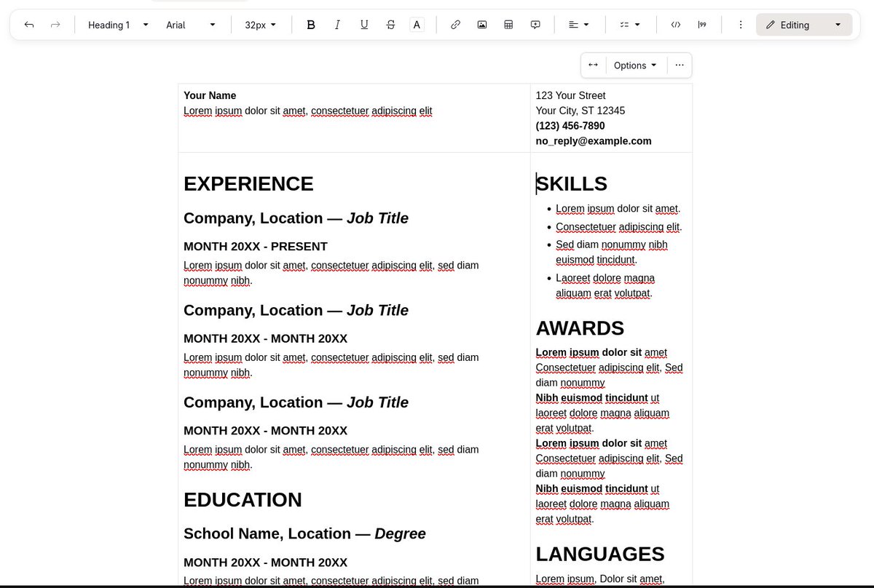
Task: Insert a code block
Action: [675, 25]
